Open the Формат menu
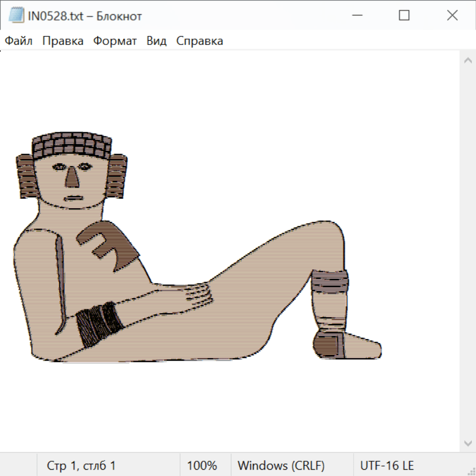Viewport: 476px width, 476px height. 115,41
